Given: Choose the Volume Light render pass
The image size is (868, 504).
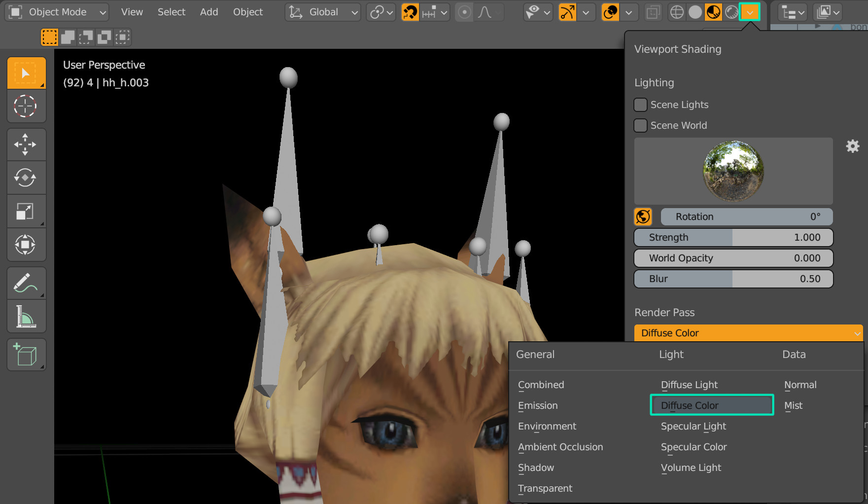Looking at the screenshot, I should tap(691, 468).
